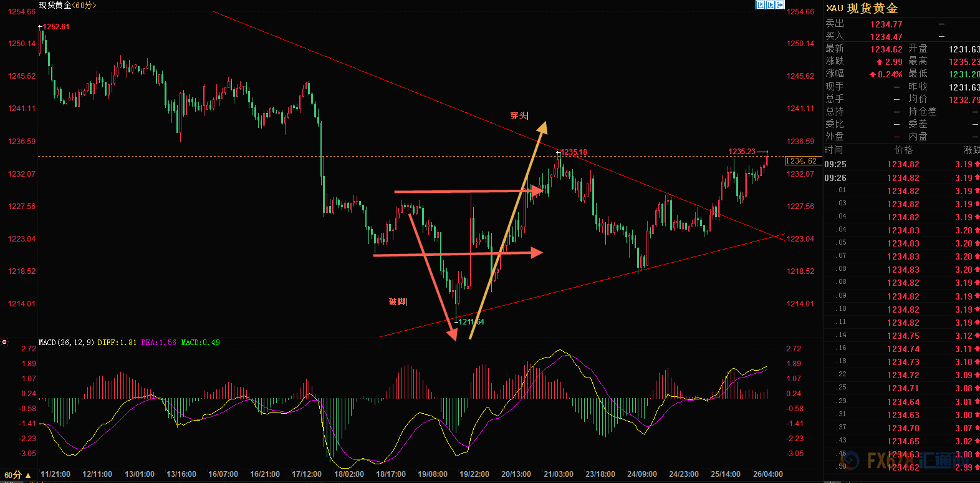This screenshot has width=980, height=483.
Task: Click the magenta DEA:1.56 value
Action: click(159, 343)
